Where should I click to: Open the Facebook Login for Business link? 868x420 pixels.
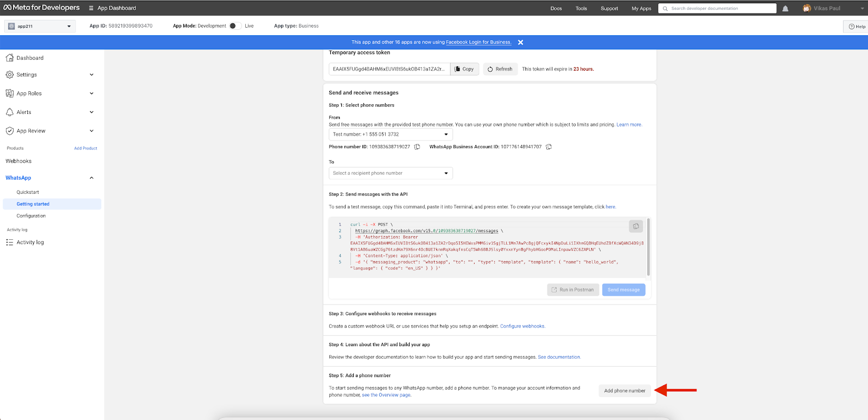(478, 42)
